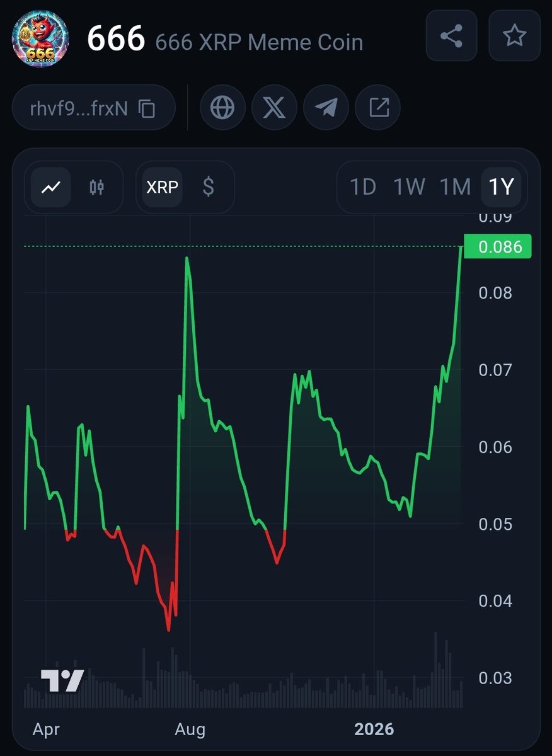
Task: Switch to line chart view
Action: [51, 187]
